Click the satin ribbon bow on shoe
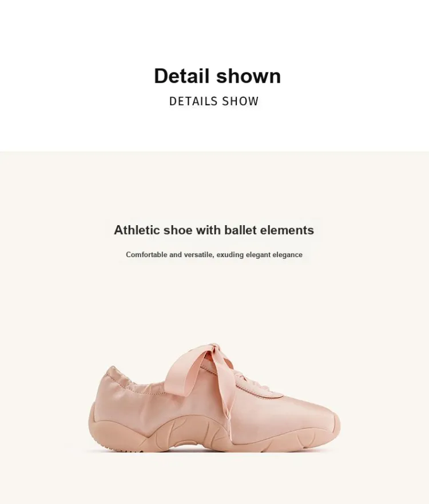Image resolution: width=429 pixels, height=504 pixels. tap(201, 366)
